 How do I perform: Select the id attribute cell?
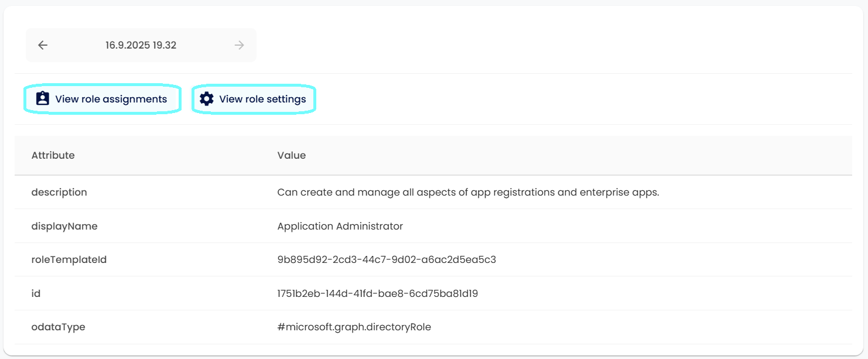(36, 293)
